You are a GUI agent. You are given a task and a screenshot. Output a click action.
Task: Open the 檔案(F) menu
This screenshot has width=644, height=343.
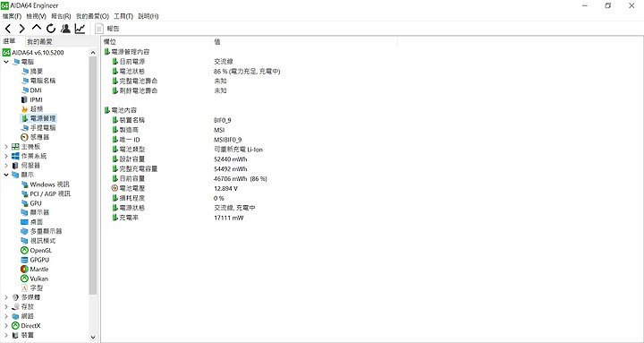[x=12, y=16]
